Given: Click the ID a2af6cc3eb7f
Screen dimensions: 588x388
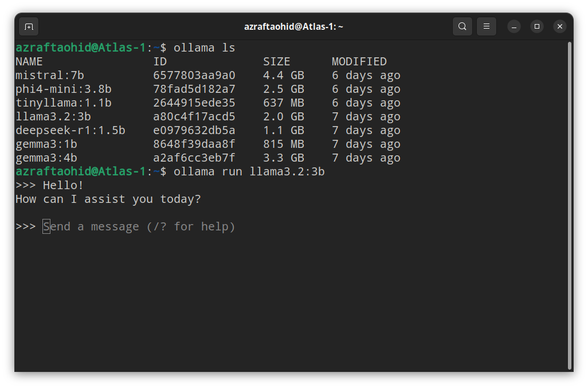Looking at the screenshot, I should tap(194, 158).
